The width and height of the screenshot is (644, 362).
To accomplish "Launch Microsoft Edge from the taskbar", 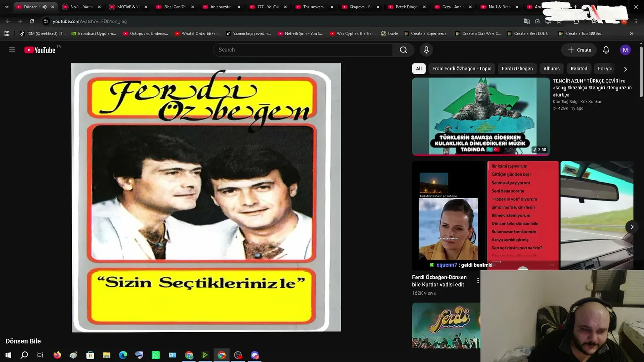I will coord(123,355).
